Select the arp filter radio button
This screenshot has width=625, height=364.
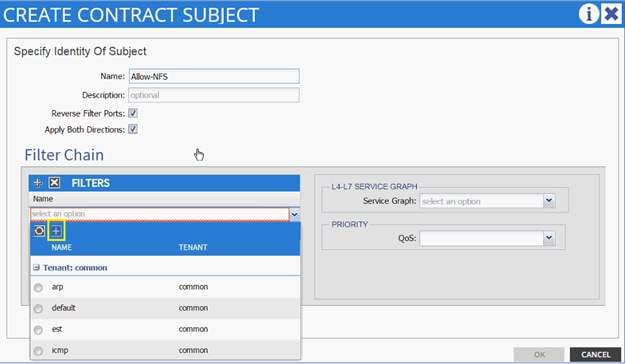[x=38, y=287]
